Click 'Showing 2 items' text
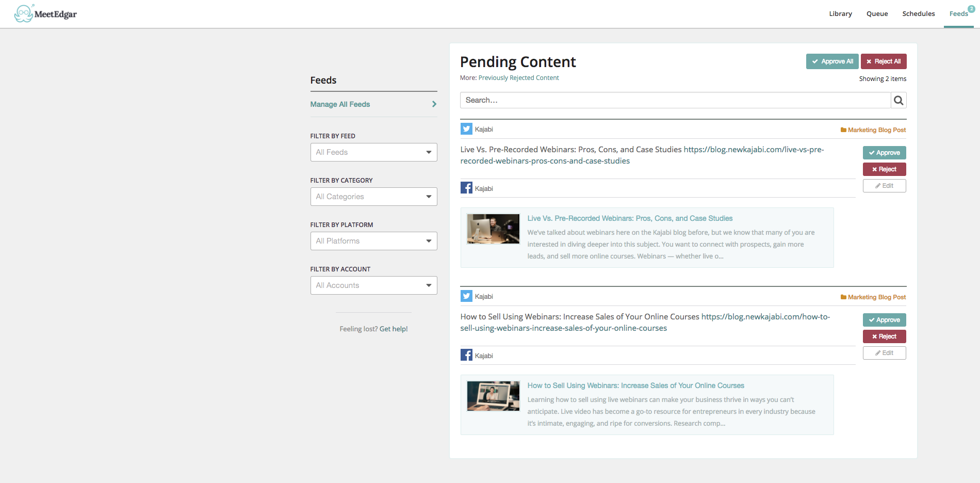 click(883, 79)
